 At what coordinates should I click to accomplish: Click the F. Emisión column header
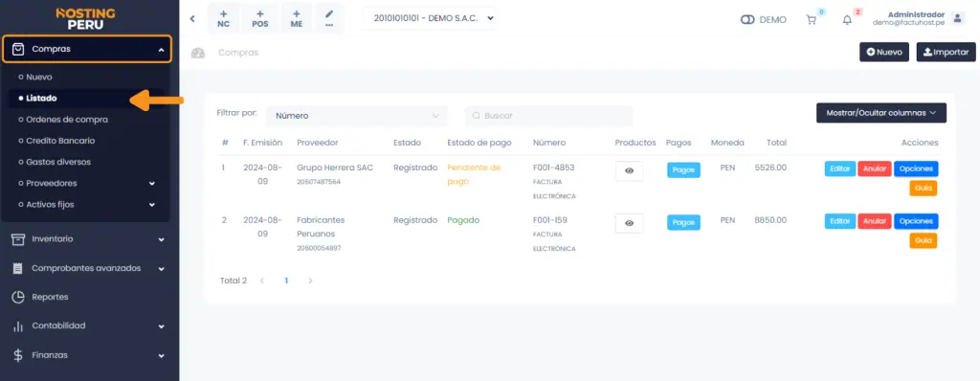pos(262,143)
